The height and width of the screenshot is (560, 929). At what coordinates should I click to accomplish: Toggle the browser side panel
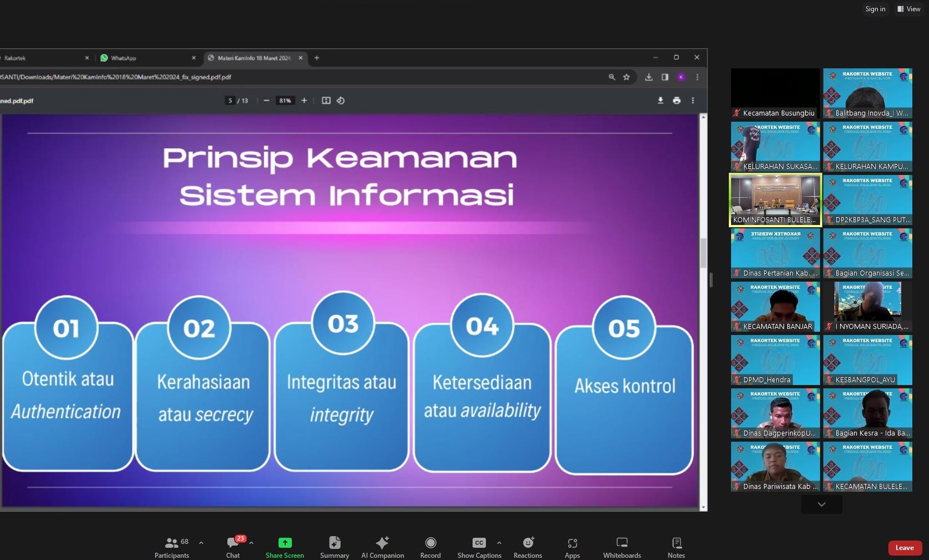click(664, 77)
